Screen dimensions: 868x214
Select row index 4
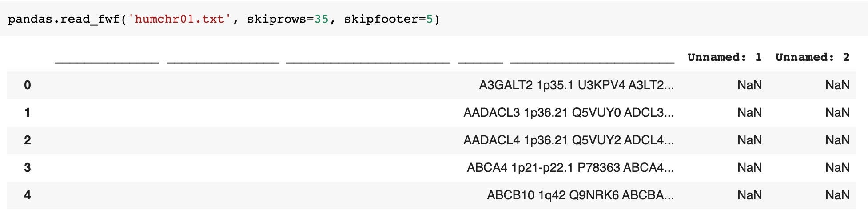click(28, 195)
